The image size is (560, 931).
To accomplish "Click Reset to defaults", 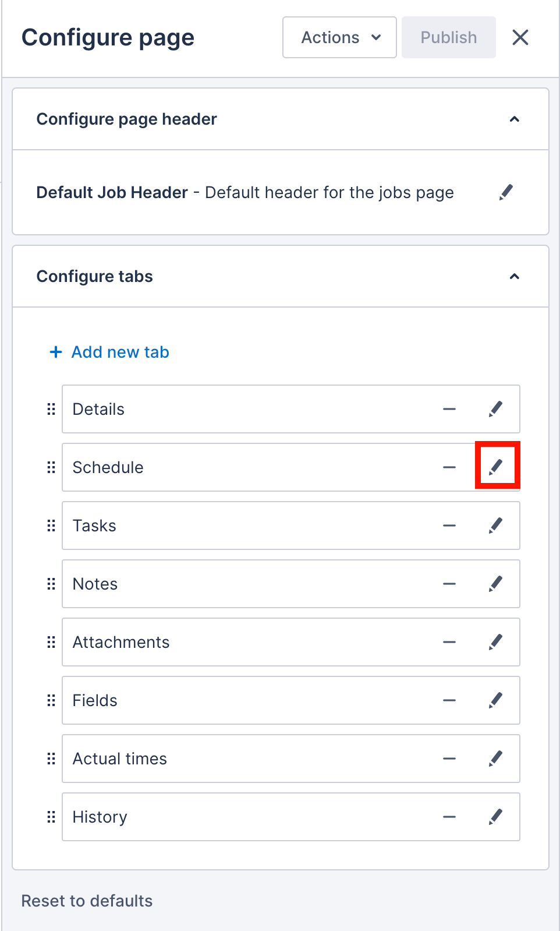I will coord(87,901).
